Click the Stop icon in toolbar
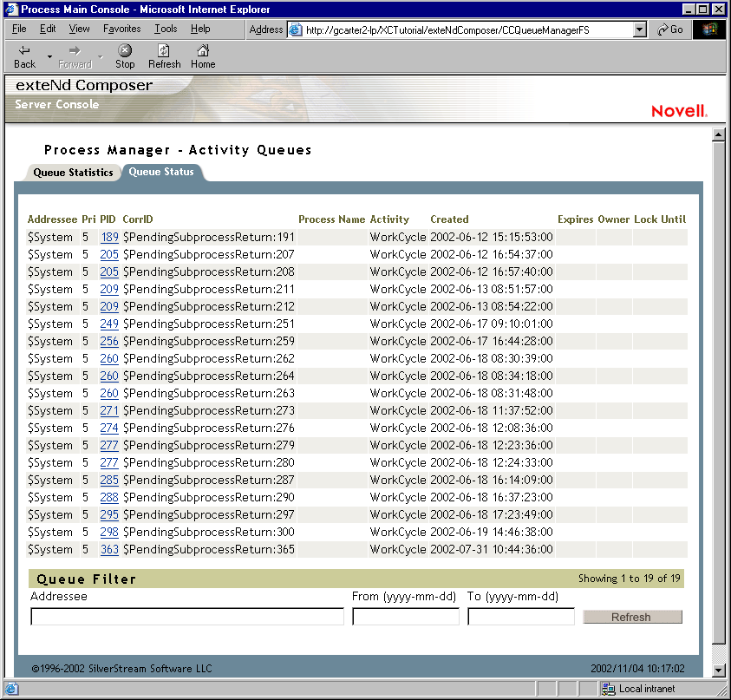 pyautogui.click(x=125, y=50)
